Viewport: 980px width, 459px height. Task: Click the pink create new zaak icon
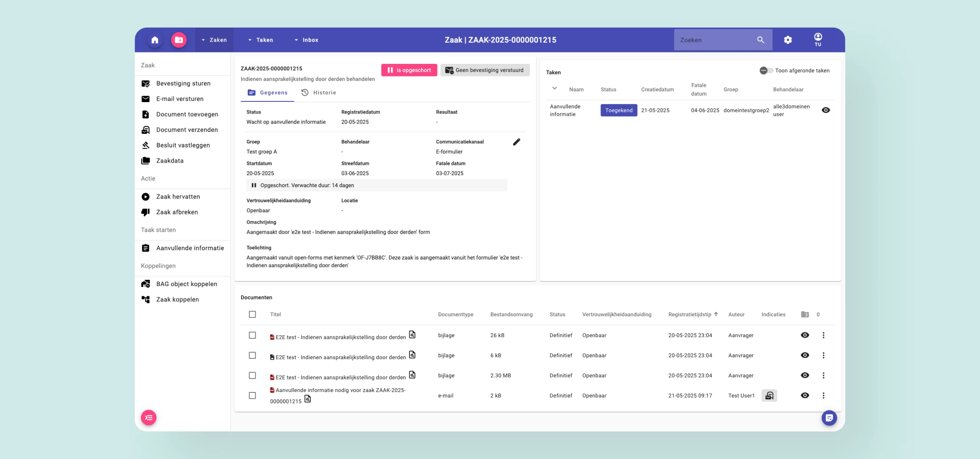(179, 40)
